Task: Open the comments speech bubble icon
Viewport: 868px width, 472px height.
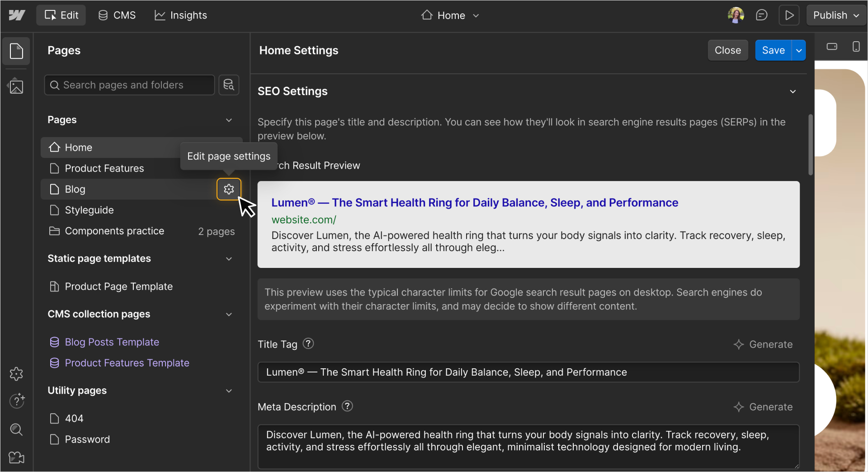Action: pyautogui.click(x=762, y=15)
